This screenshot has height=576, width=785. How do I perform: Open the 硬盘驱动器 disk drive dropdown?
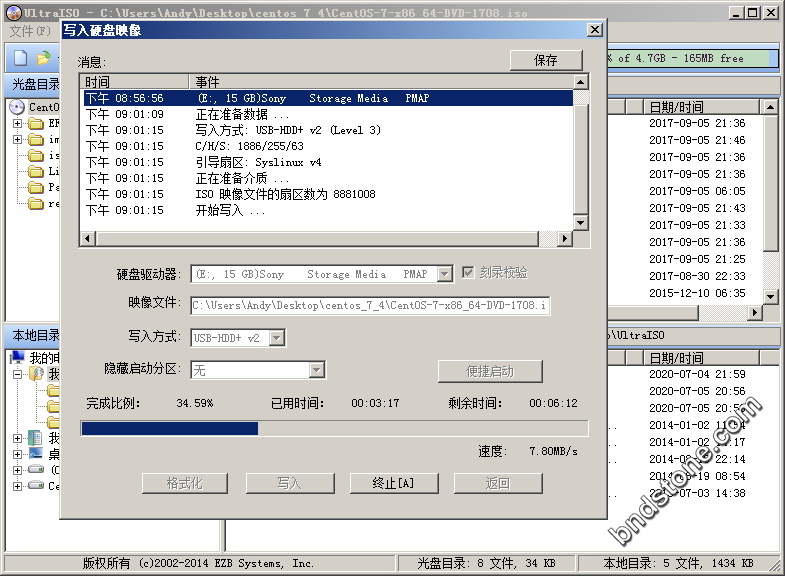445,274
